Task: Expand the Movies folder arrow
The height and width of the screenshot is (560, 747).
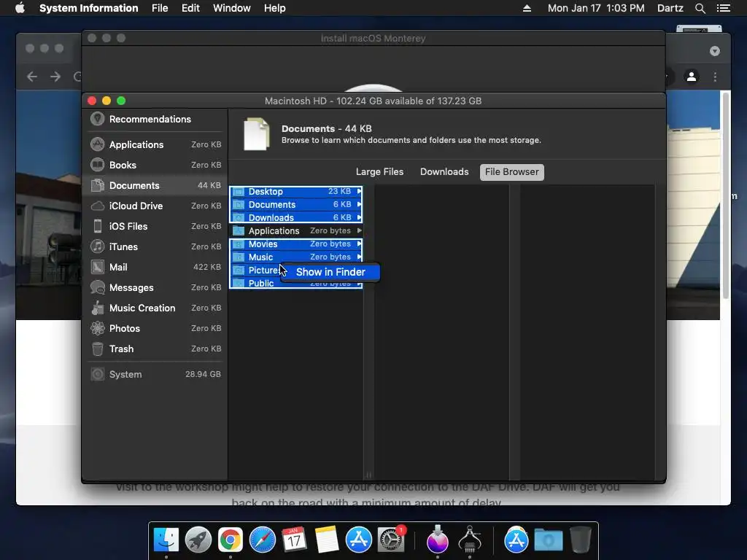Action: [x=359, y=244]
